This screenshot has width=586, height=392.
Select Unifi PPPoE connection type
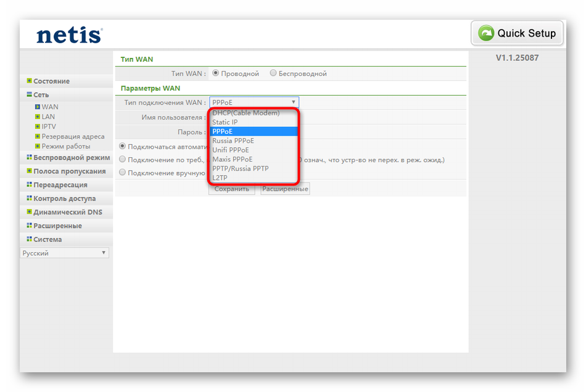(254, 150)
